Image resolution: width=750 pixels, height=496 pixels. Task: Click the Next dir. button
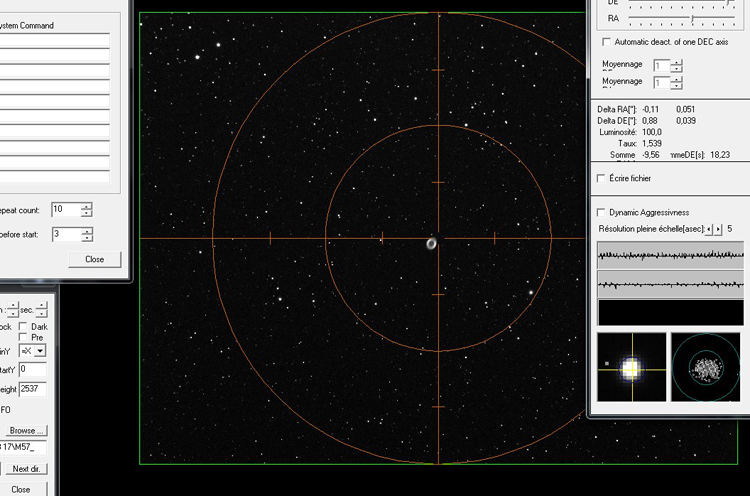pos(26,469)
